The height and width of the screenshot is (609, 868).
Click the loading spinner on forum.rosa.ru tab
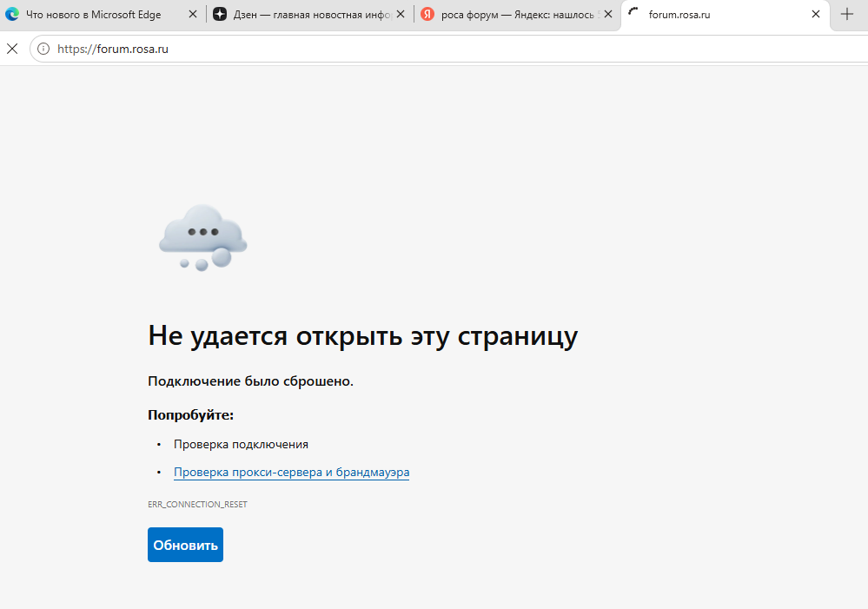coord(633,11)
